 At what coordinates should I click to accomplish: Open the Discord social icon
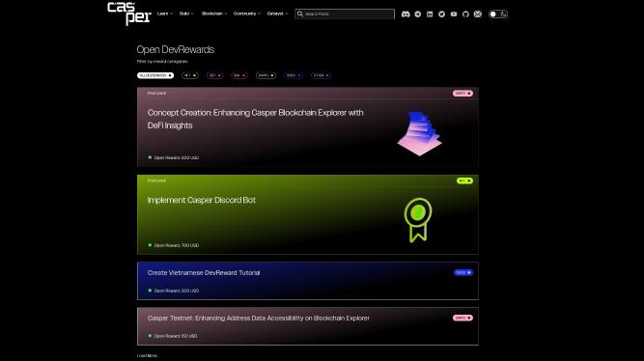click(x=406, y=14)
